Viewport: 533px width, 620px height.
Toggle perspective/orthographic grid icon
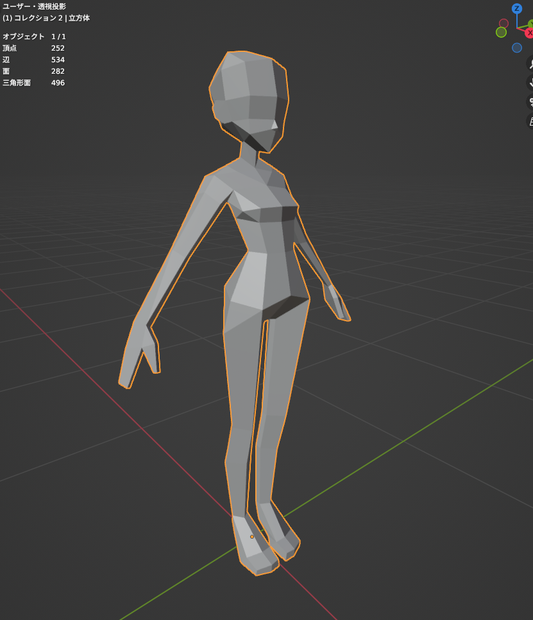pyautogui.click(x=531, y=121)
